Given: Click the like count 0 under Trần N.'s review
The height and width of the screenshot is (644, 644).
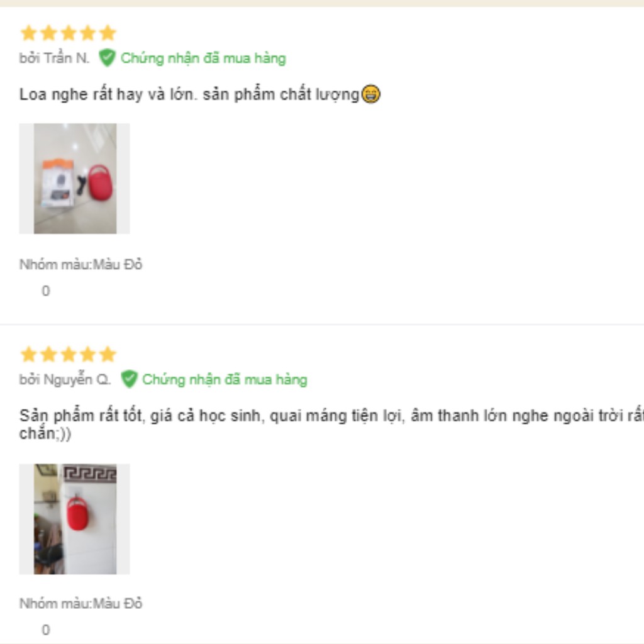Looking at the screenshot, I should (x=45, y=291).
